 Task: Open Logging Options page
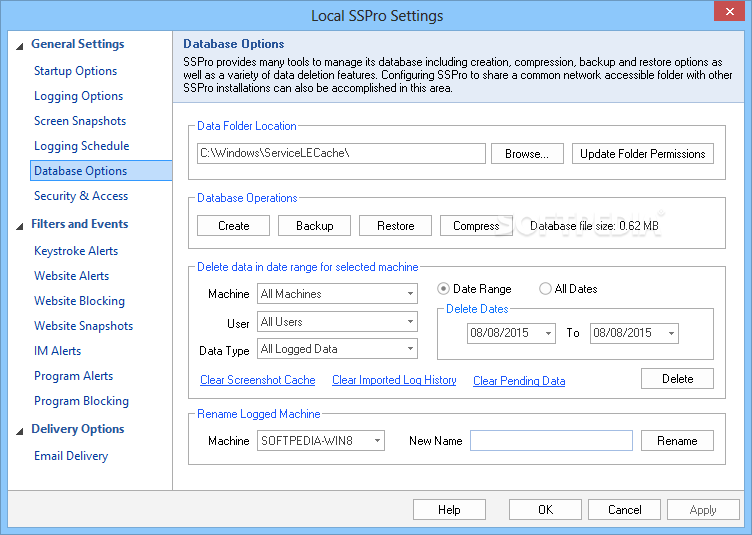[78, 96]
